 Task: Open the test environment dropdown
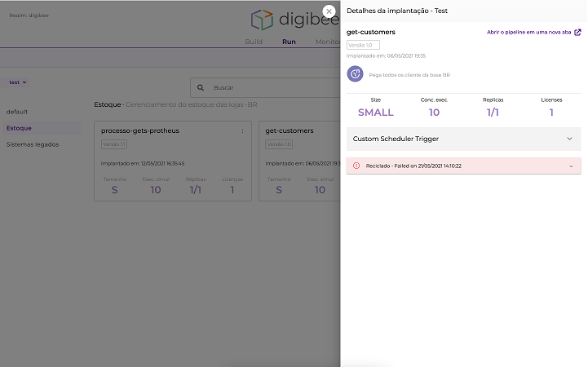tap(18, 82)
